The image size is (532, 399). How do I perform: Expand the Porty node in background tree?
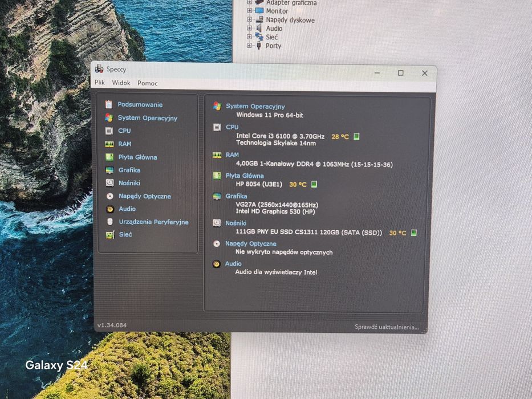tap(249, 45)
